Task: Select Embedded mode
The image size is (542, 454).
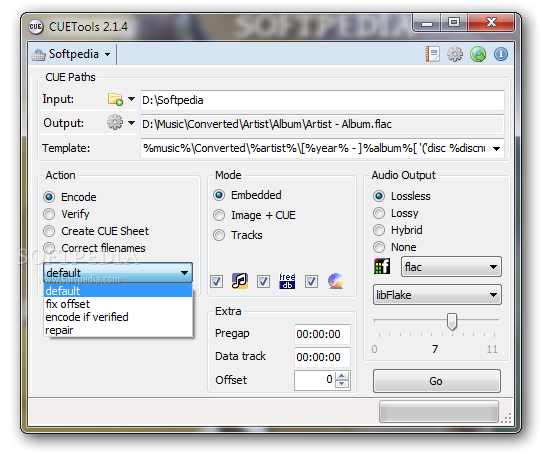Action: [x=247, y=195]
